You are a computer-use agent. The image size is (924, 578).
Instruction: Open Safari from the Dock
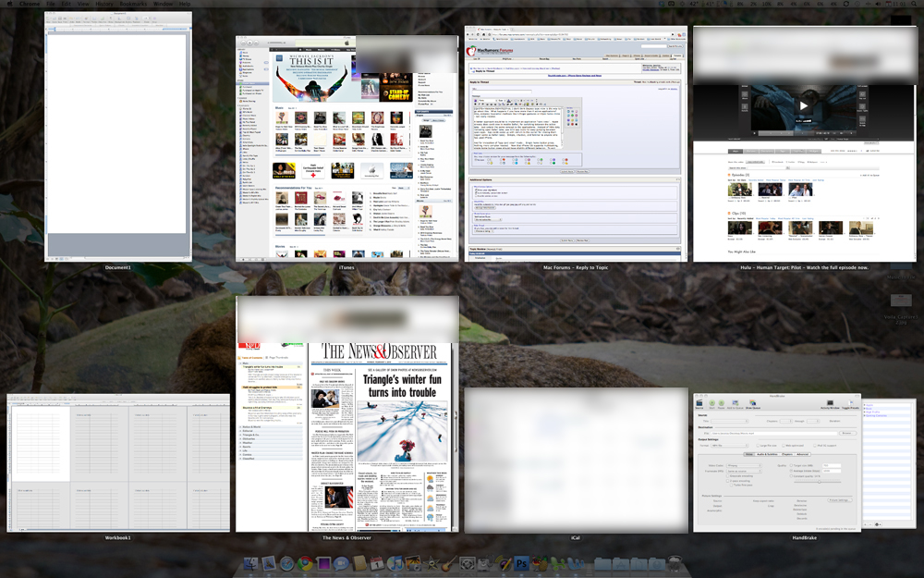[287, 563]
